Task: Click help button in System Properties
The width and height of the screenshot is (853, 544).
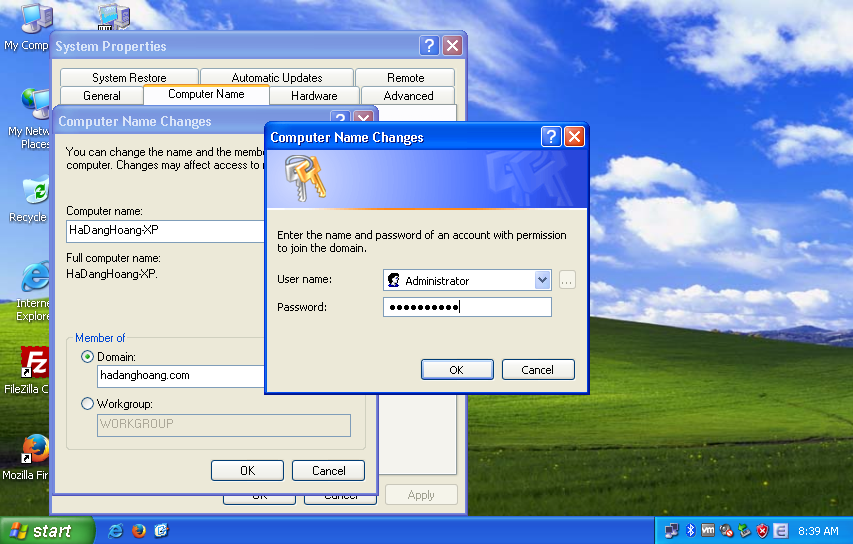Action: pyautogui.click(x=429, y=46)
